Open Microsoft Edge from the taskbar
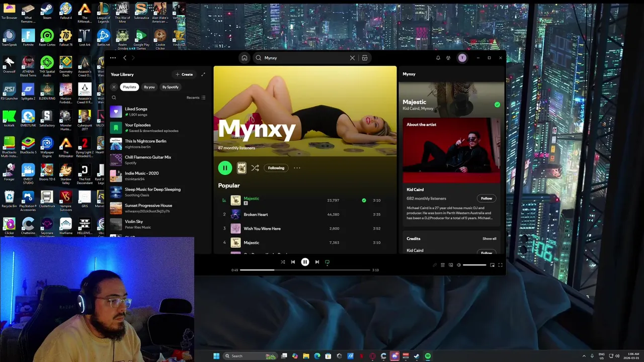Screen dimensions: 644x362 tap(317, 356)
